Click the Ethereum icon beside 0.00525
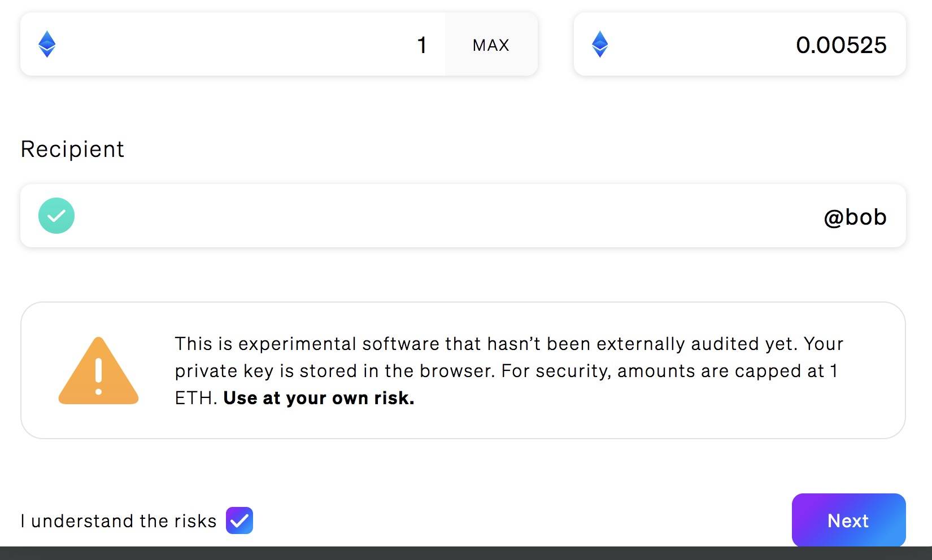932x560 pixels. pyautogui.click(x=600, y=44)
